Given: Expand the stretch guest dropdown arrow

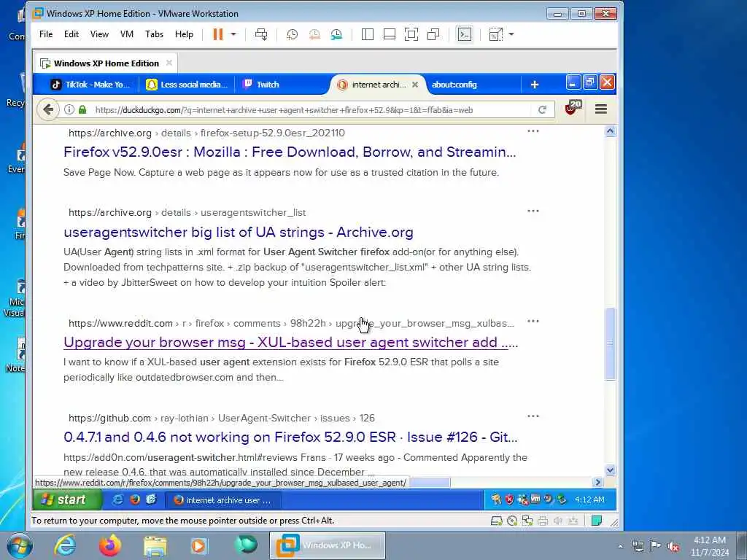Looking at the screenshot, I should coord(511,34).
